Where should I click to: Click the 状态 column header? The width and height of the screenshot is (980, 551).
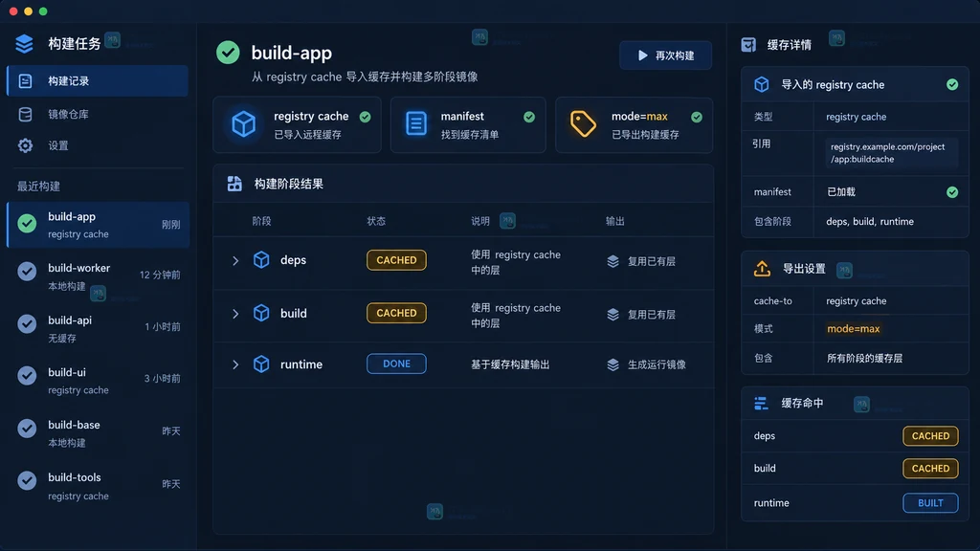[x=376, y=221]
